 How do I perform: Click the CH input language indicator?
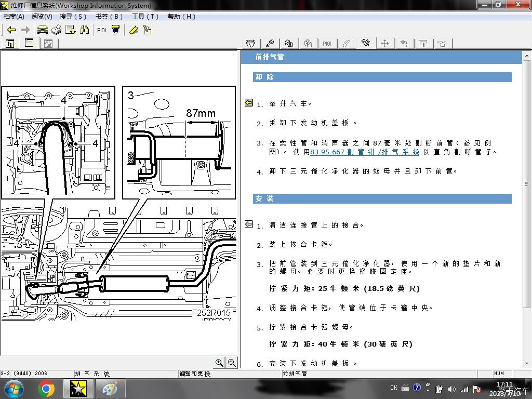click(394, 388)
